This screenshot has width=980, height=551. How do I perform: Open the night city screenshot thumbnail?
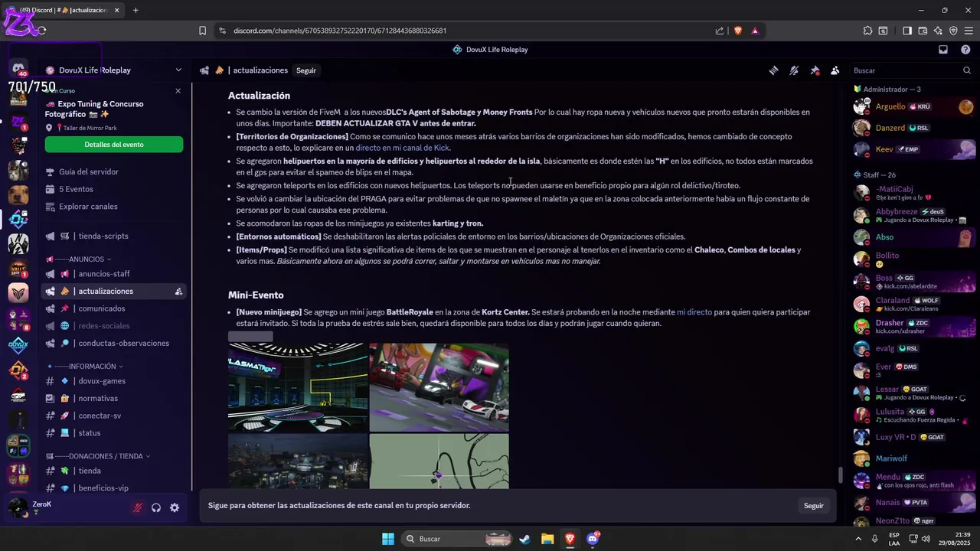(x=298, y=461)
